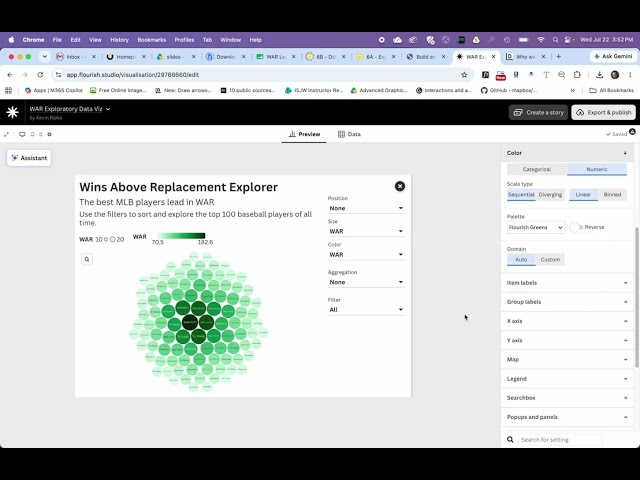Image resolution: width=640 pixels, height=480 pixels.
Task: Open the Size dropdown
Action: click(x=366, y=231)
